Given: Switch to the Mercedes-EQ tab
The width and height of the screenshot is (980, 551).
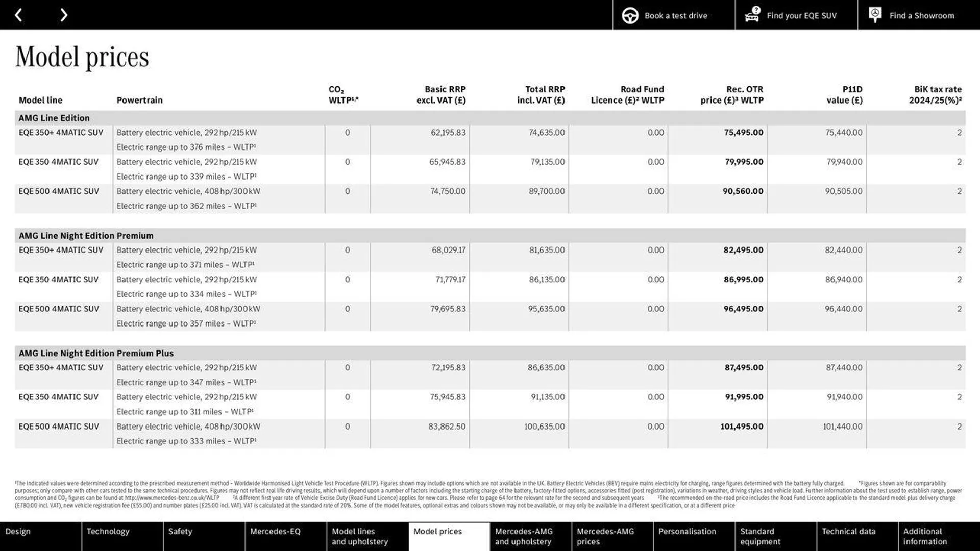Looking at the screenshot, I should coord(286,536).
